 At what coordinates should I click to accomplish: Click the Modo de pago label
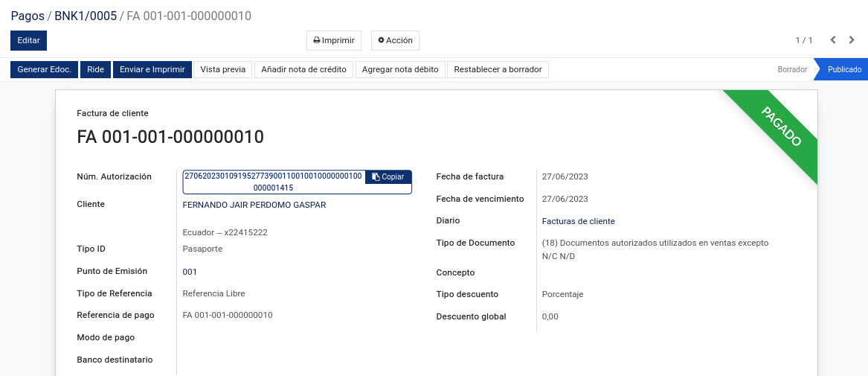[106, 337]
